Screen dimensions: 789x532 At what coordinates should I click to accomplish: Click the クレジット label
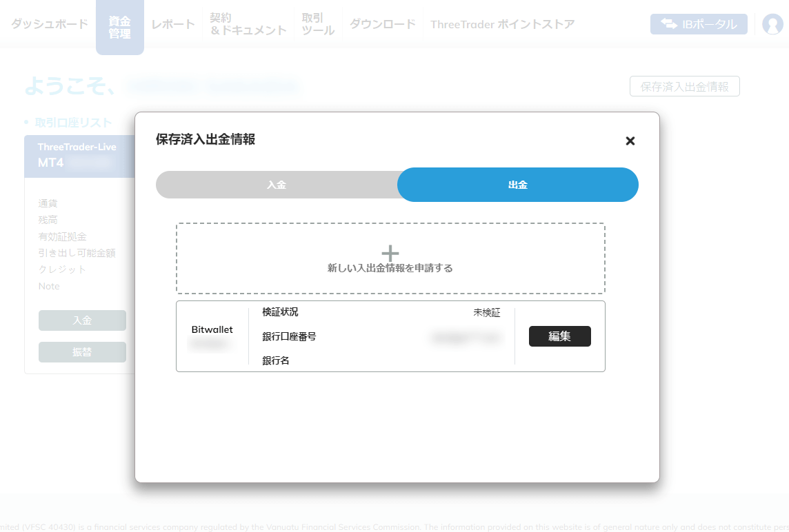62,269
